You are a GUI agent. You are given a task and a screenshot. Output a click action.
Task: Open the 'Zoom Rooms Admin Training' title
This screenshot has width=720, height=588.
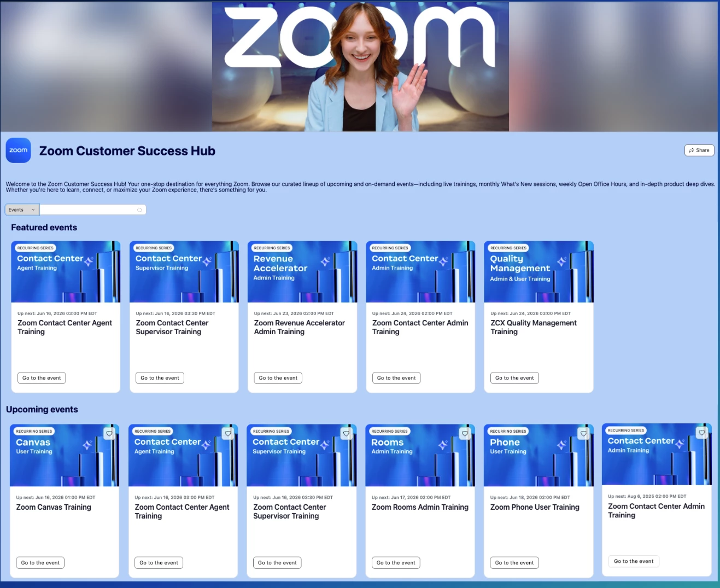coord(420,507)
